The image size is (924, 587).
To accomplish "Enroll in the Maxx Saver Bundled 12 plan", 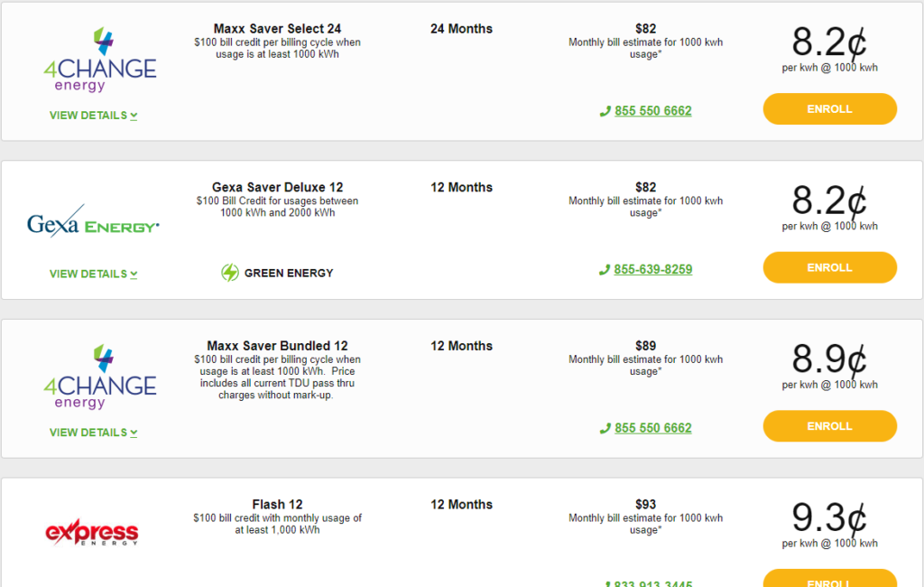I will [x=830, y=426].
